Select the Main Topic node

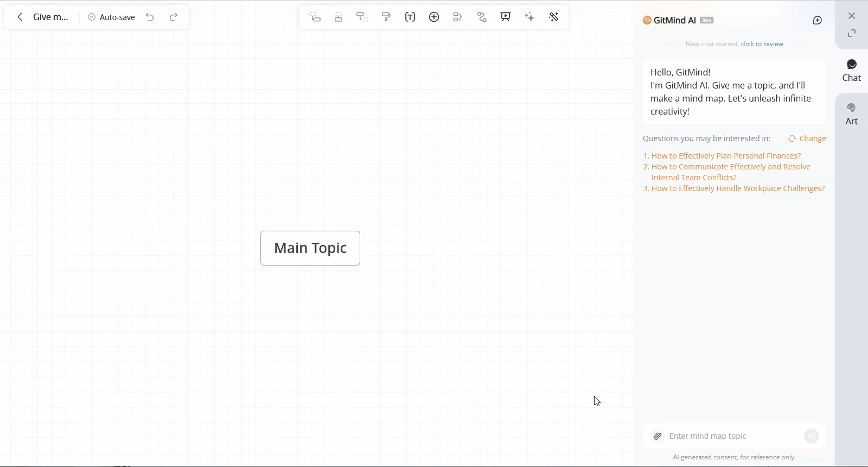tap(310, 248)
